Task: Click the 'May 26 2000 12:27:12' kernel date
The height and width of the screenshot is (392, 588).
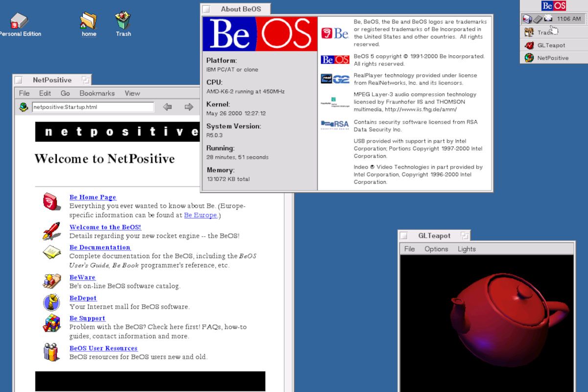Action: tap(236, 113)
